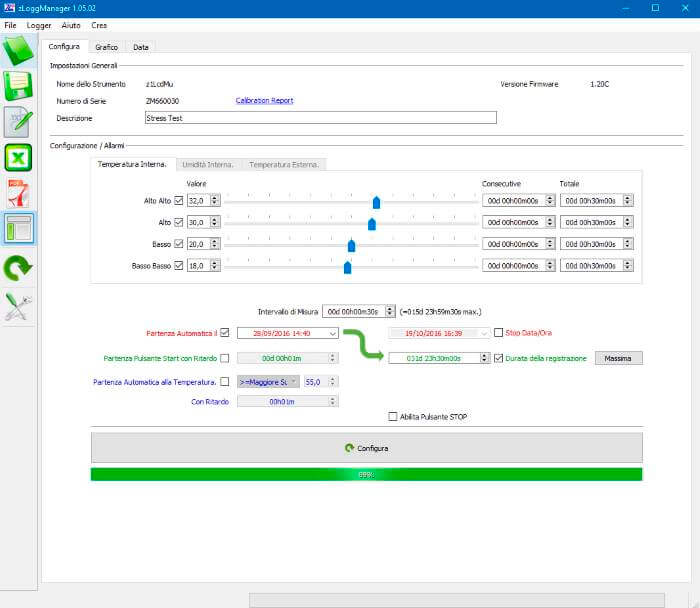Open the Calibration Report link
The width and height of the screenshot is (700, 608).
(264, 101)
